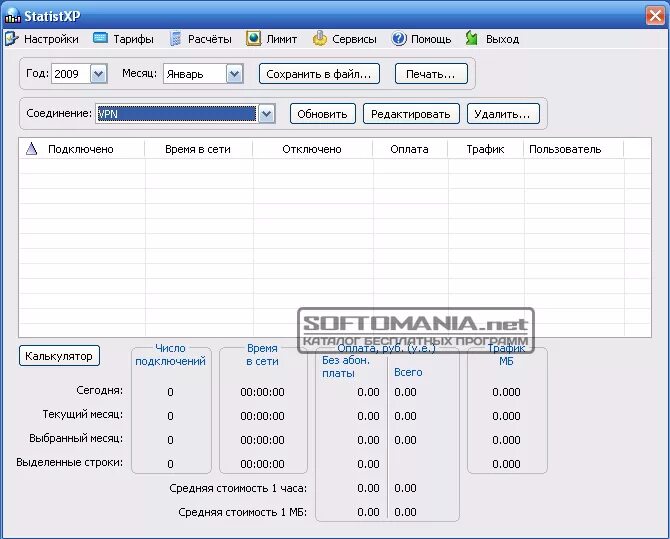Click the Выделенные строки row label

pos(70,462)
